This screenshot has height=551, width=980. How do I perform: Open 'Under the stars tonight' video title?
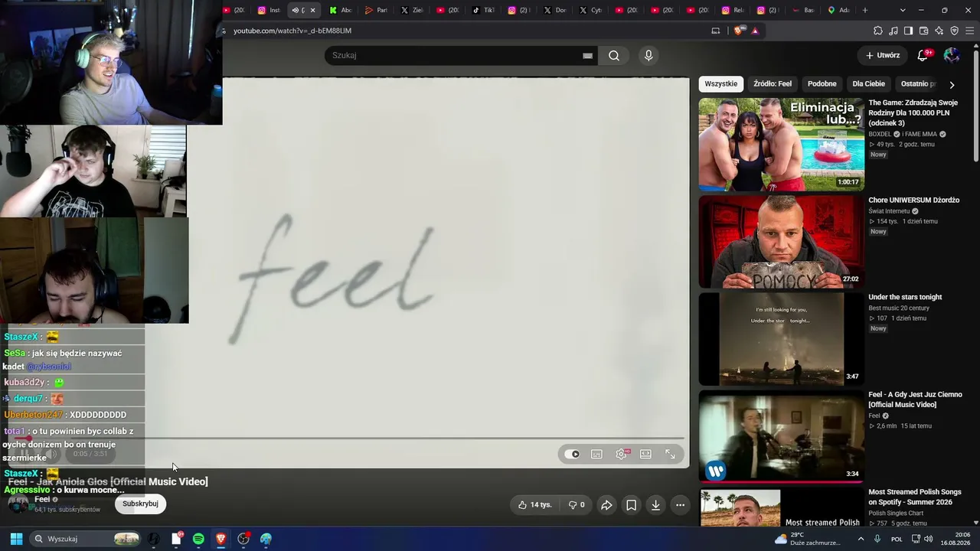[x=905, y=297]
